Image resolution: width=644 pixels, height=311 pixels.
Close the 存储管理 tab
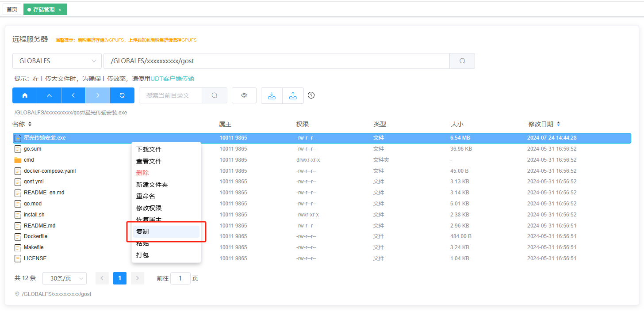click(60, 10)
